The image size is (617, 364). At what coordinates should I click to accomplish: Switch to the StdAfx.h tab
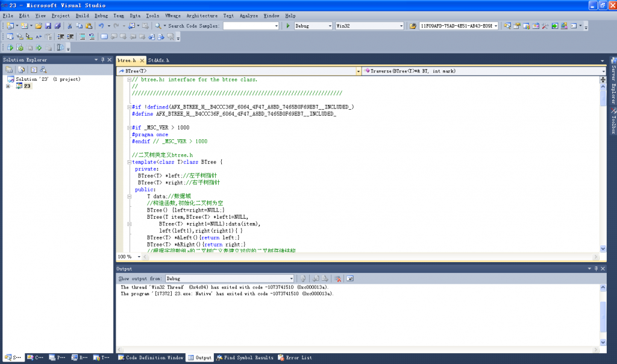click(x=159, y=60)
